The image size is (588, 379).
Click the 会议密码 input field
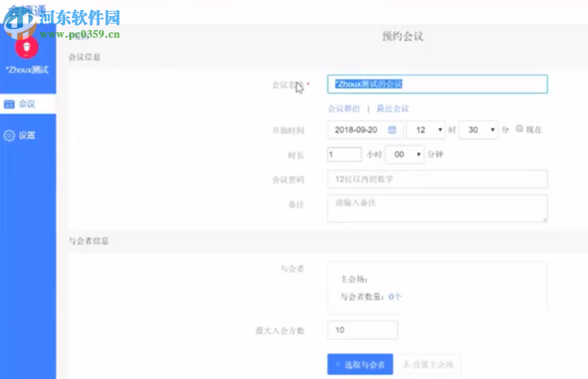[x=437, y=179]
